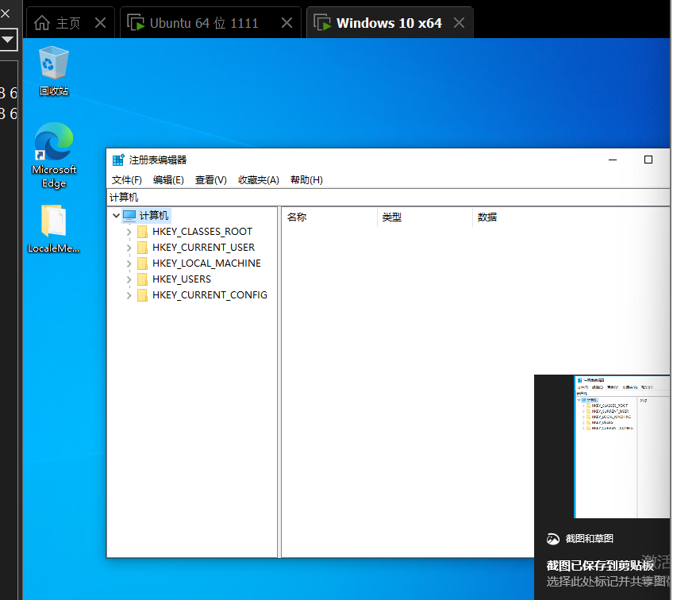700x600 pixels.
Task: Click the VM icon on Ubuntu 64 tab
Action: tap(136, 22)
